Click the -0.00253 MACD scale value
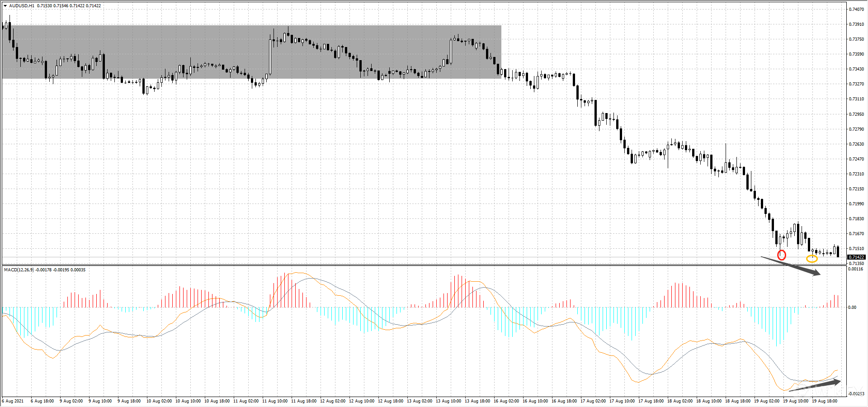Image resolution: width=868 pixels, height=407 pixels. click(856, 394)
